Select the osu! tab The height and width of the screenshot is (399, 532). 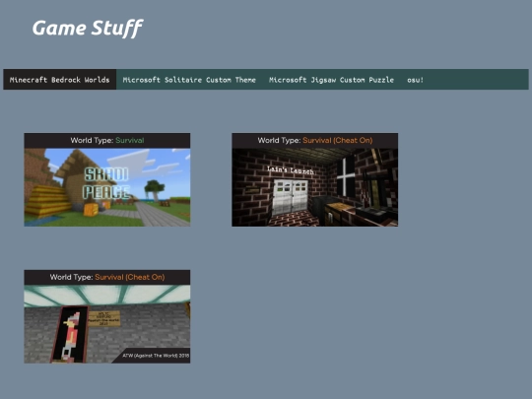click(416, 80)
